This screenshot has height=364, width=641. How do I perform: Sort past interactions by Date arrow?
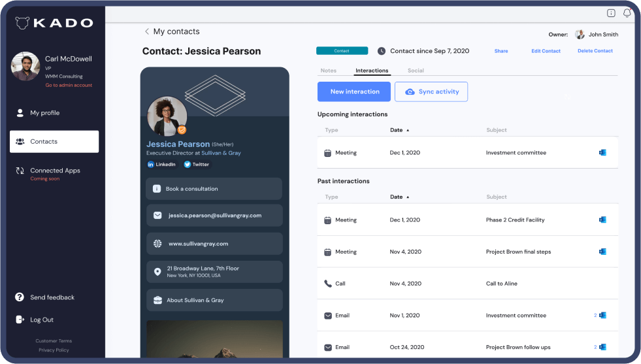408,197
